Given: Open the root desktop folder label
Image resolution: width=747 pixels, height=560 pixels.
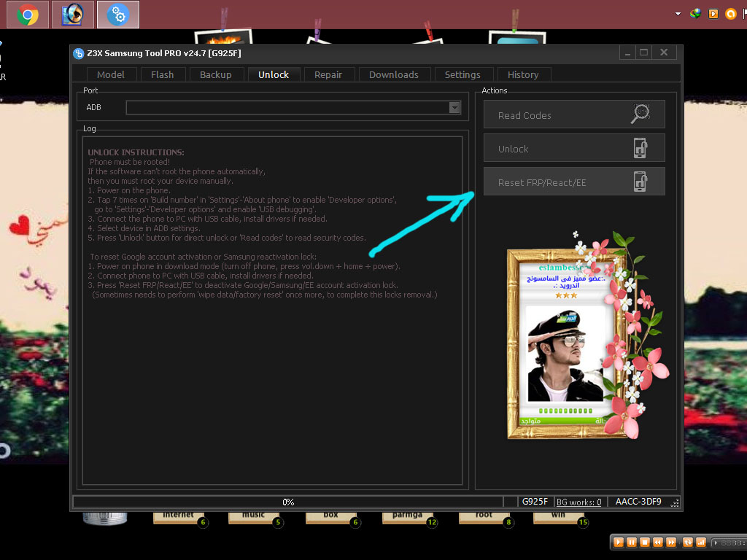Looking at the screenshot, I should tap(484, 516).
